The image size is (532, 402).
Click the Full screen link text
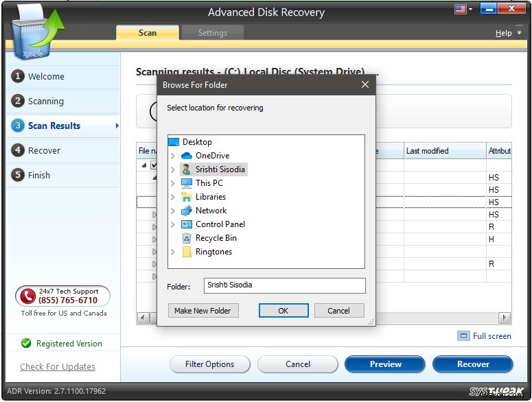492,336
